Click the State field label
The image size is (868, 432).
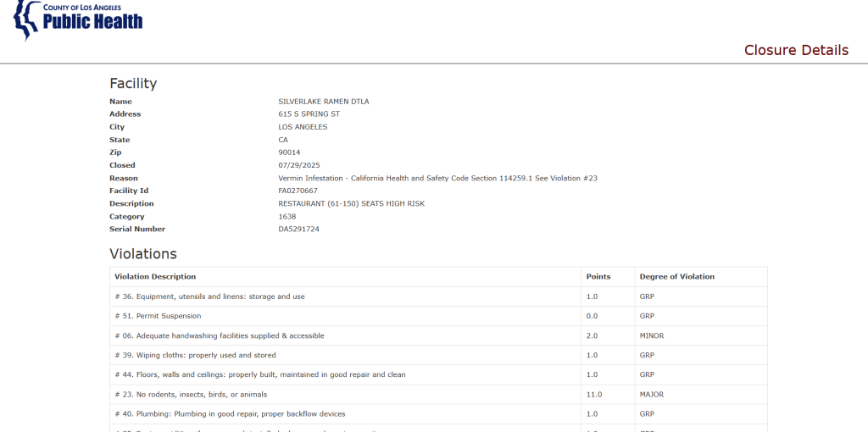[120, 140]
